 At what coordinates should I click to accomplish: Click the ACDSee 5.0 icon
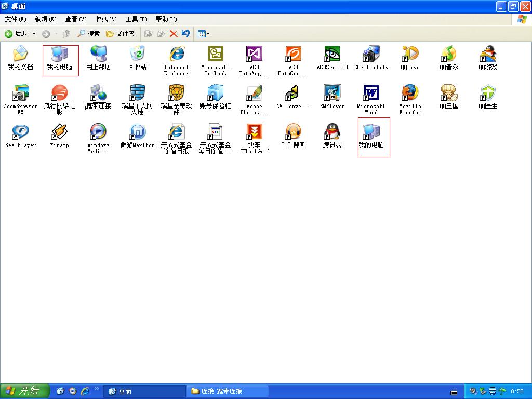click(332, 55)
